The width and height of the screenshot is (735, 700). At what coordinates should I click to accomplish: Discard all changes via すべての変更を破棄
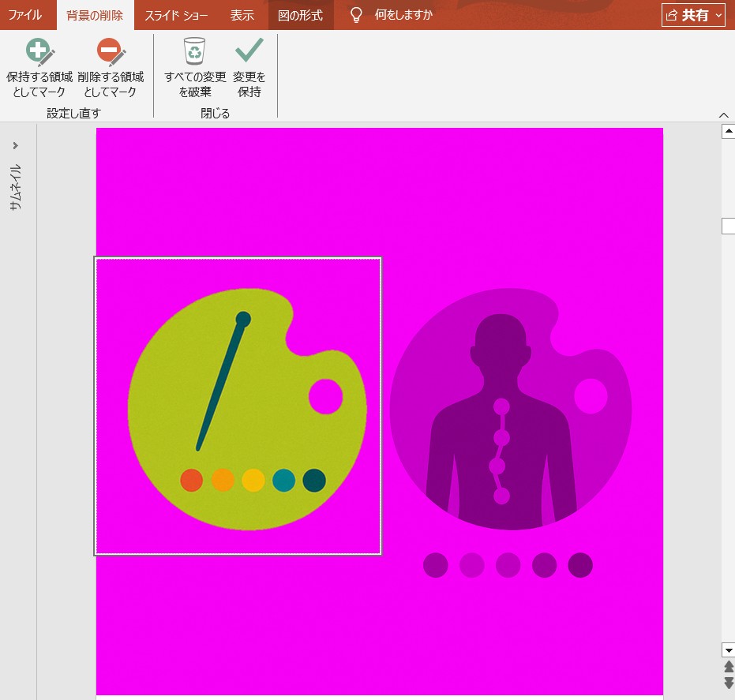tap(195, 68)
